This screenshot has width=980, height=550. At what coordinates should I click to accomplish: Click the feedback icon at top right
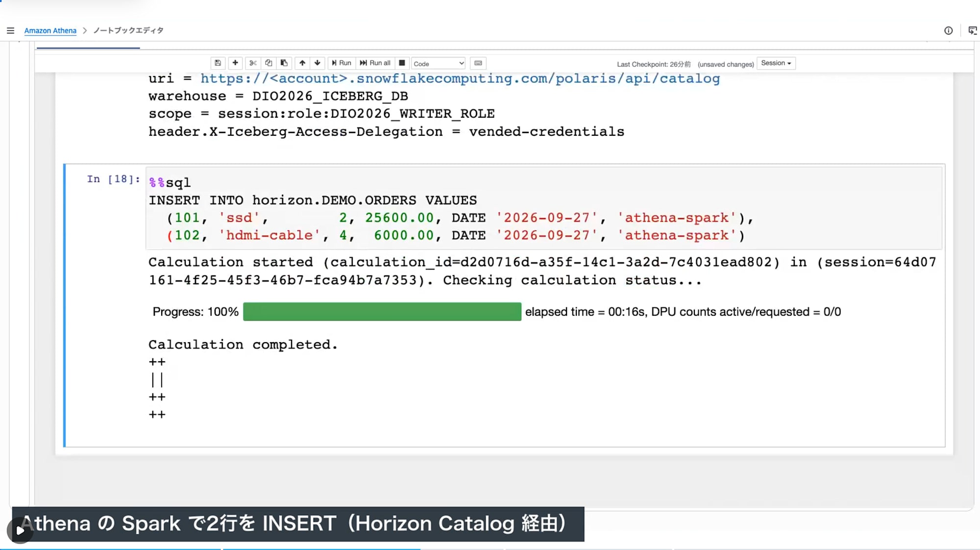(973, 30)
